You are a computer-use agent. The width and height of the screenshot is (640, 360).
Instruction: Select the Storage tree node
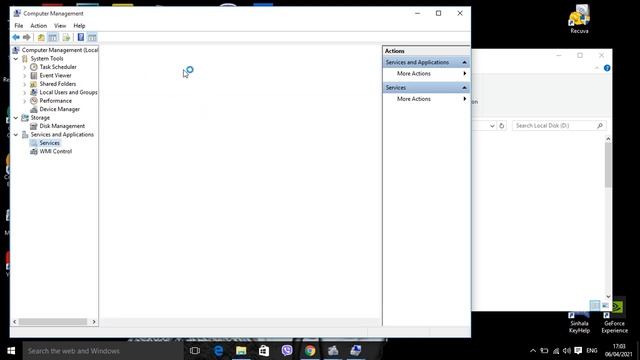pyautogui.click(x=40, y=118)
